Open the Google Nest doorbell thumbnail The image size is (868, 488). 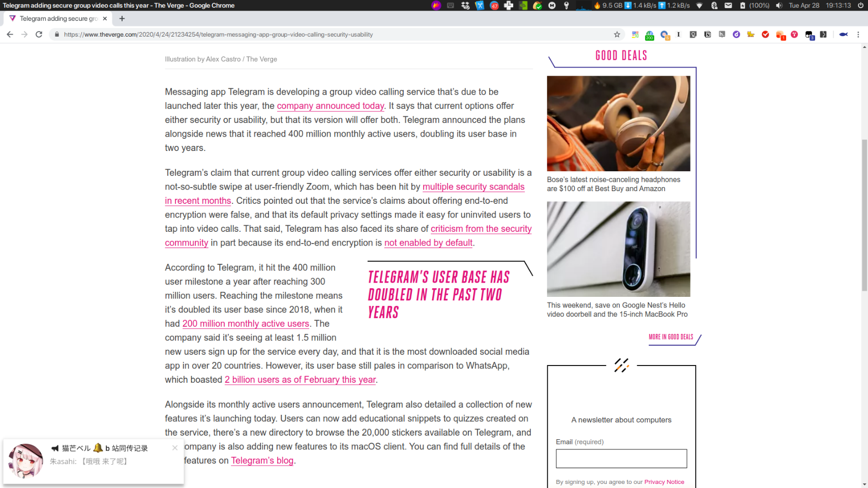click(x=618, y=249)
